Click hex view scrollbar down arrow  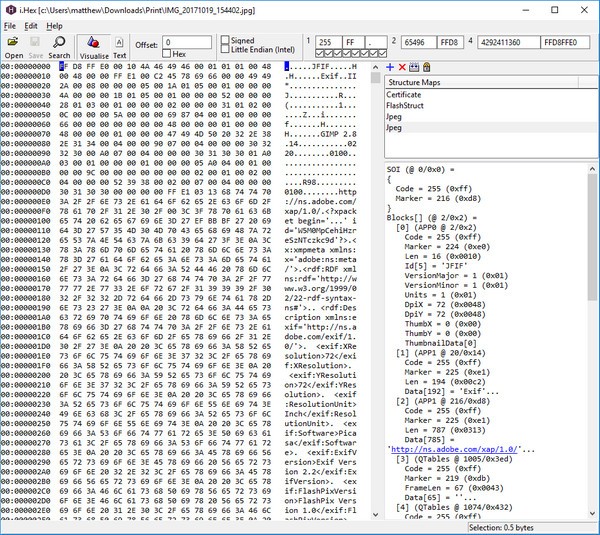(375, 515)
